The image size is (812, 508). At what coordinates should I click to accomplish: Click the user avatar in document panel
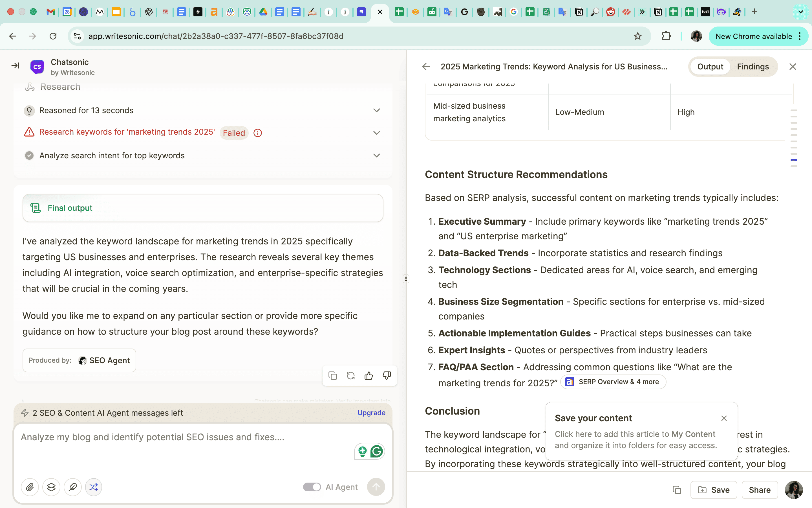point(794,490)
